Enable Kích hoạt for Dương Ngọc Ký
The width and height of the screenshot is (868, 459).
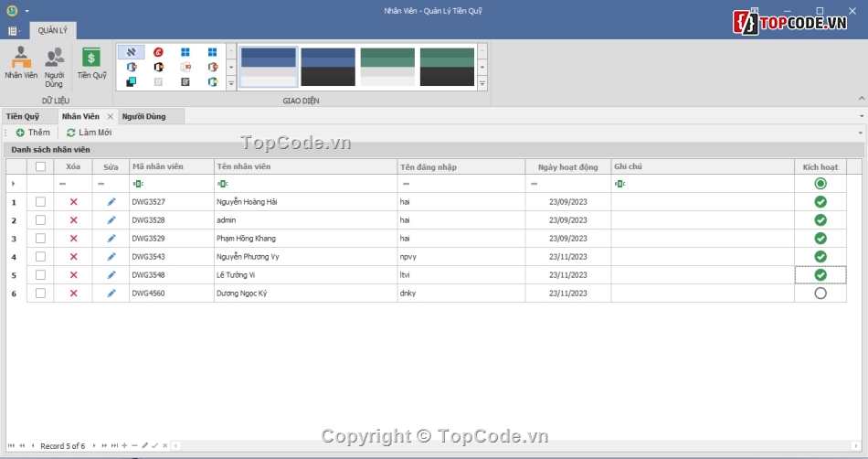tap(820, 294)
